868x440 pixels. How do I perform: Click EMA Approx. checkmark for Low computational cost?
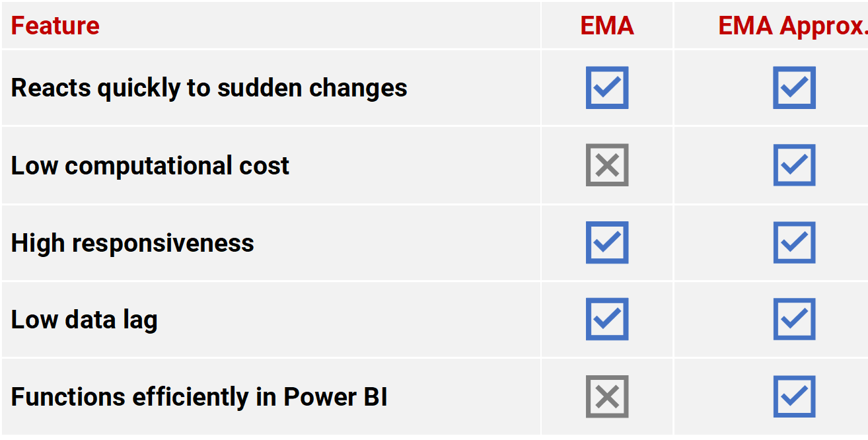794,165
